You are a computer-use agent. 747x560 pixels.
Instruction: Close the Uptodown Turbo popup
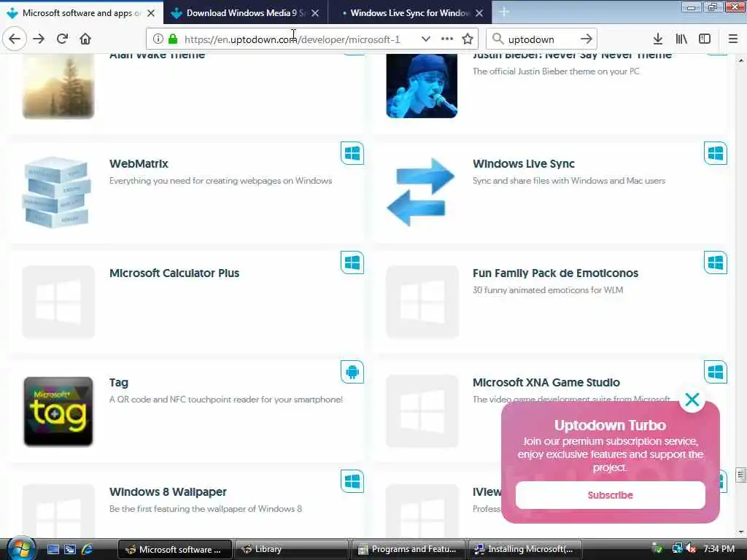692,400
